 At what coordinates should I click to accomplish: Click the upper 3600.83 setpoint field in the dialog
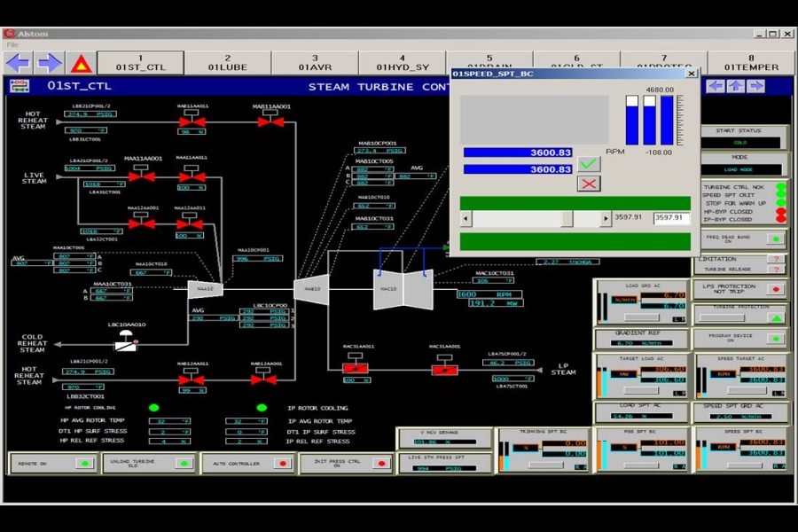(518, 153)
